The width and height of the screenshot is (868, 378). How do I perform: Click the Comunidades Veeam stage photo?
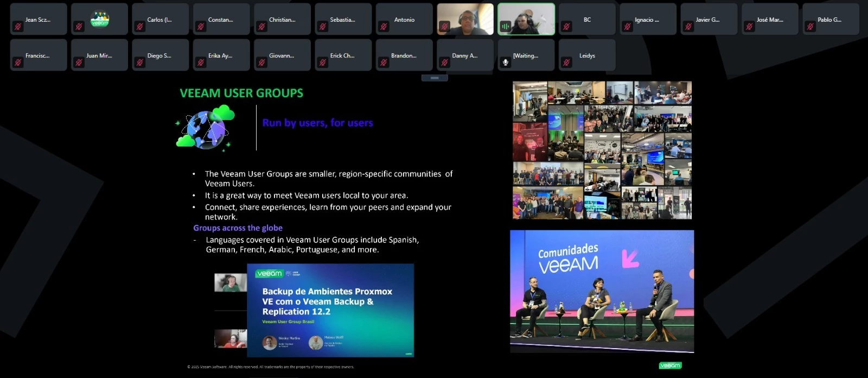pos(602,291)
